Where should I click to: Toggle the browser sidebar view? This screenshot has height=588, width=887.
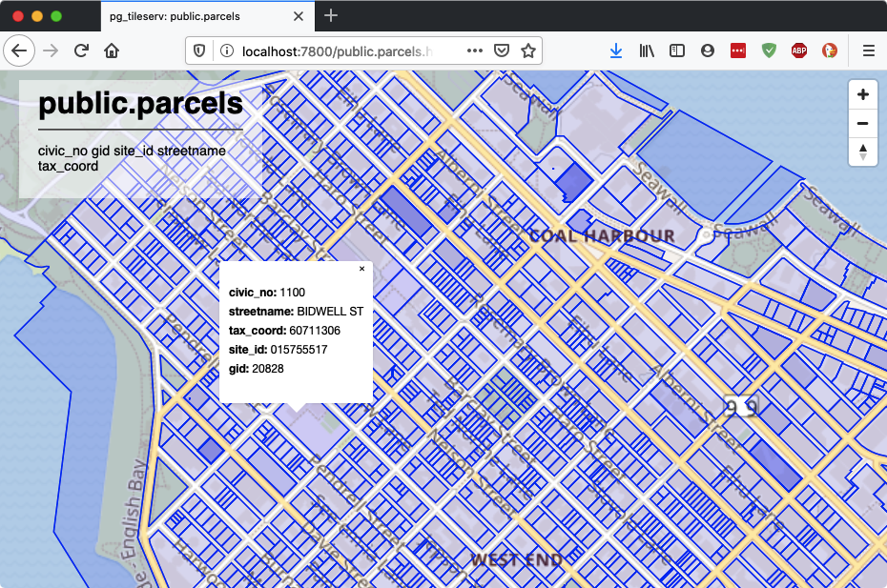point(677,51)
